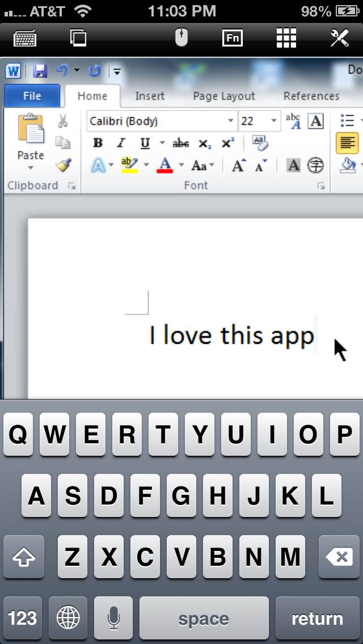Apply the red font color swatch
The height and width of the screenshot is (644, 363).
click(x=164, y=166)
